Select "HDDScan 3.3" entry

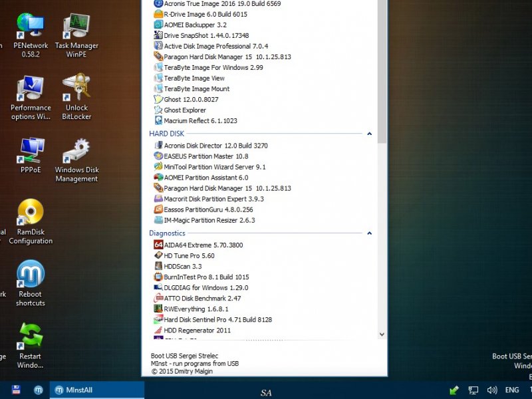pos(183,267)
